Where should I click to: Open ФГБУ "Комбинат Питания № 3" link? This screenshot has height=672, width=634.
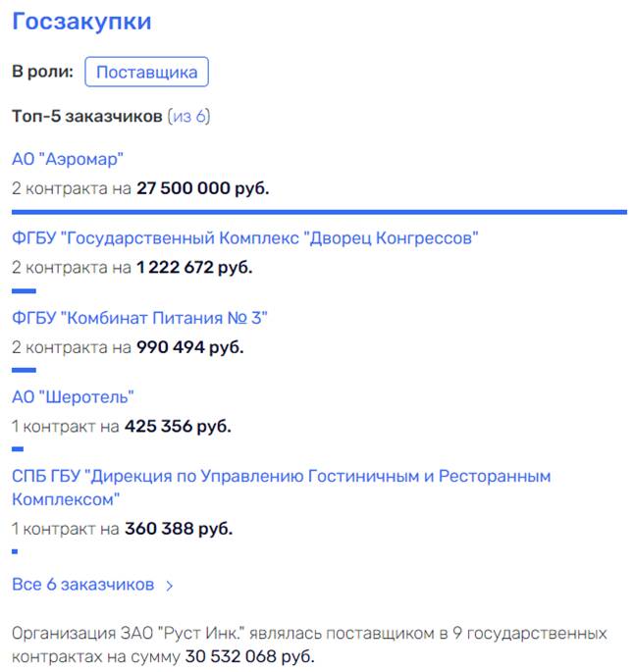[139, 318]
